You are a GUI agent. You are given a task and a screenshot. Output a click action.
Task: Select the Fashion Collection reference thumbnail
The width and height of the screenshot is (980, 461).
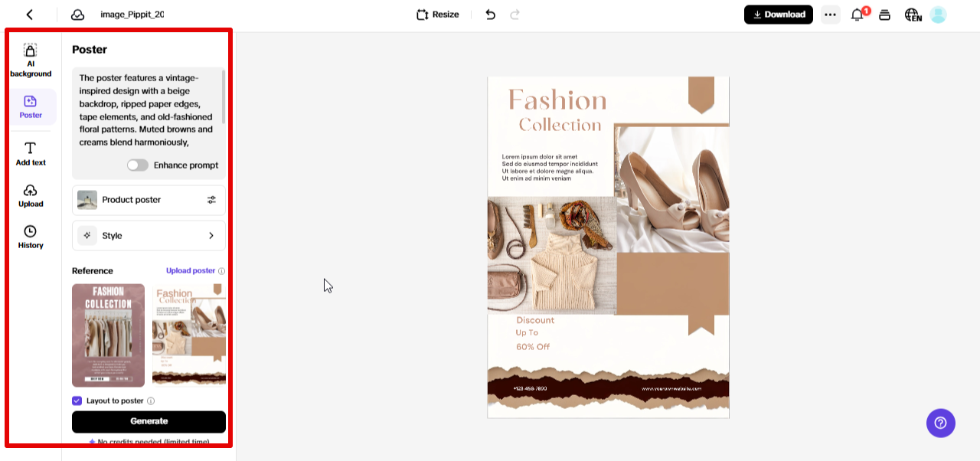pyautogui.click(x=108, y=335)
